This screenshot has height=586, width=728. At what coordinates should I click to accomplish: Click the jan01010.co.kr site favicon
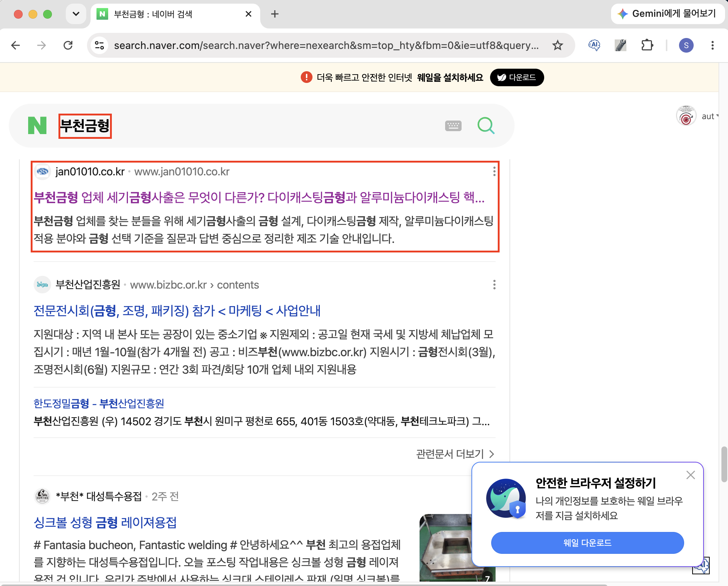pos(42,171)
